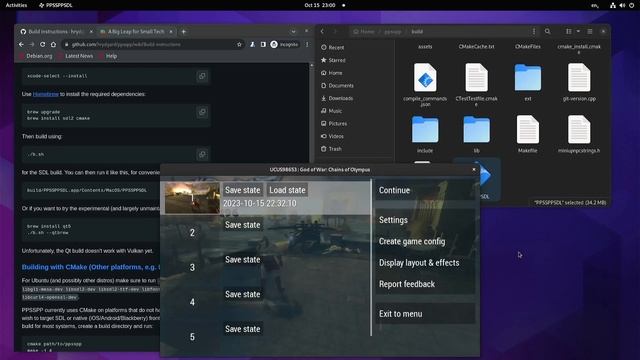The width and height of the screenshot is (640, 360).
Task: Reload the browser page
Action: point(42,44)
